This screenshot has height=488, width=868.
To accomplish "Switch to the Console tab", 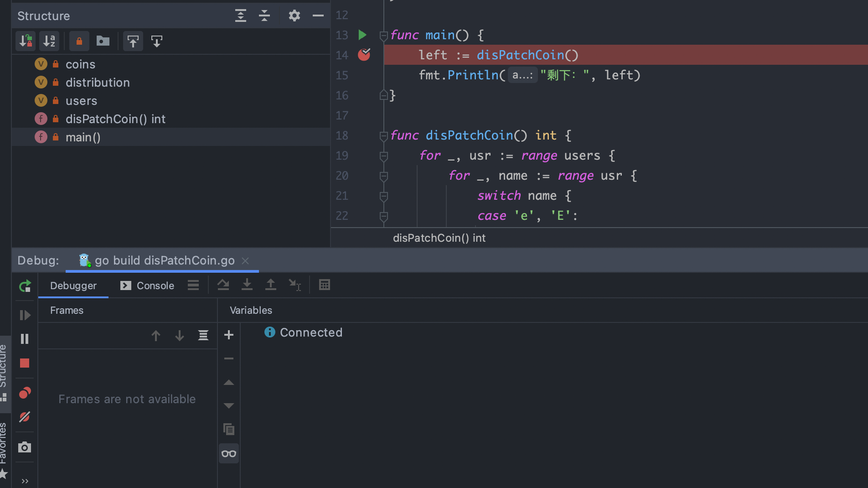I will click(147, 286).
